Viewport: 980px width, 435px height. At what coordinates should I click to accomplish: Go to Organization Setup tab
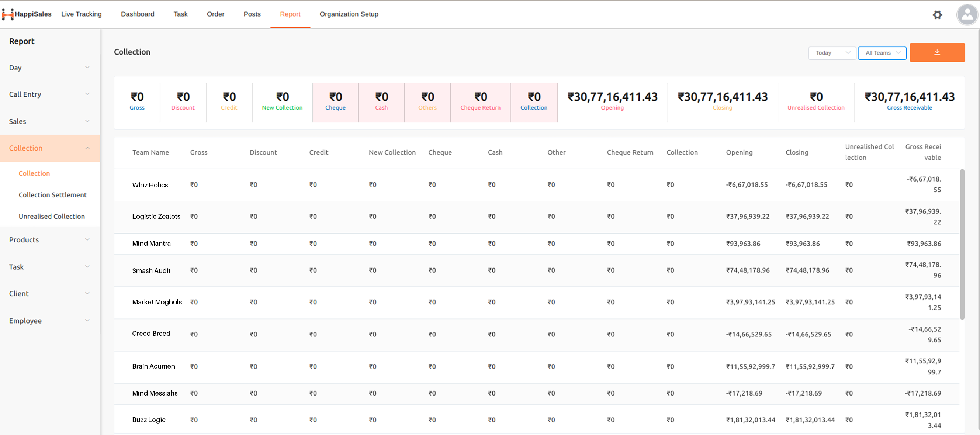[x=349, y=14]
